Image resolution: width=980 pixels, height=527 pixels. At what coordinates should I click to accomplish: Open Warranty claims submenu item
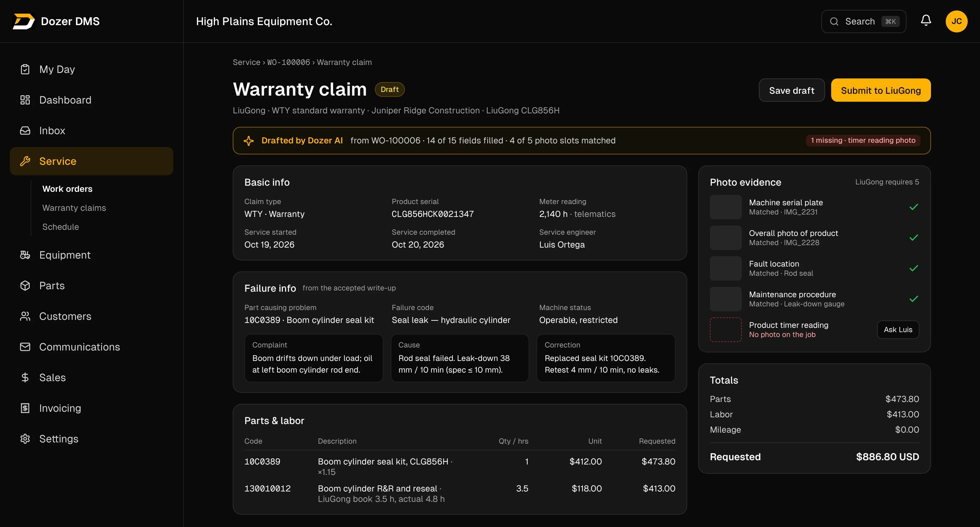tap(74, 208)
